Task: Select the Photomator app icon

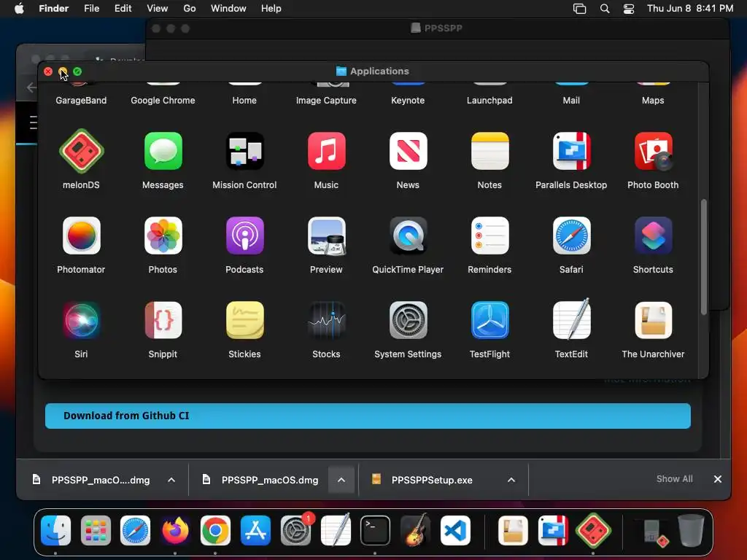Action: 81,236
